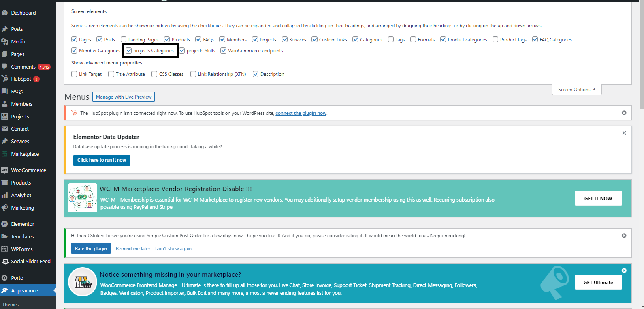Image resolution: width=644 pixels, height=309 pixels.
Task: Toggle the Tags screen element checkbox
Action: coord(391,39)
